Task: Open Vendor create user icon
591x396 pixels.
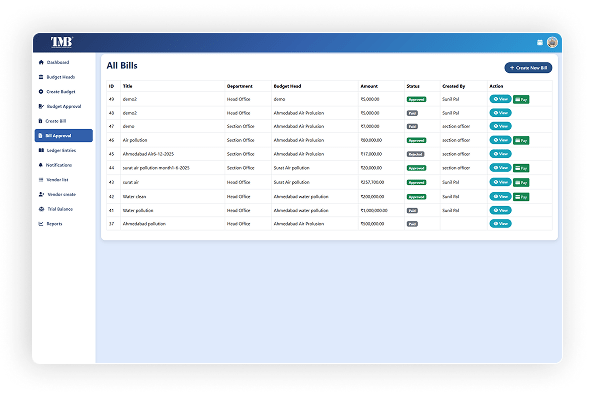Action: click(41, 194)
